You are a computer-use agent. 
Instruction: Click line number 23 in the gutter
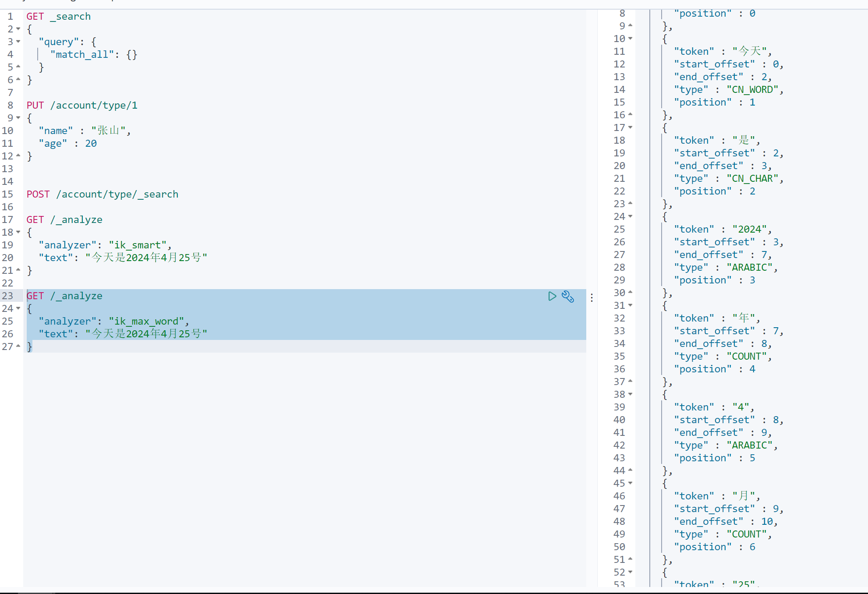tap(7, 296)
